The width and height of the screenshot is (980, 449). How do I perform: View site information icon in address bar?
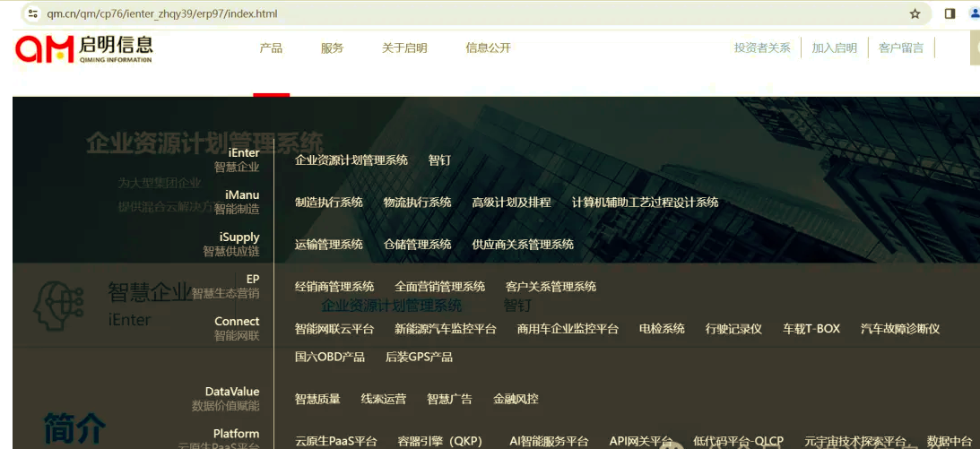32,14
